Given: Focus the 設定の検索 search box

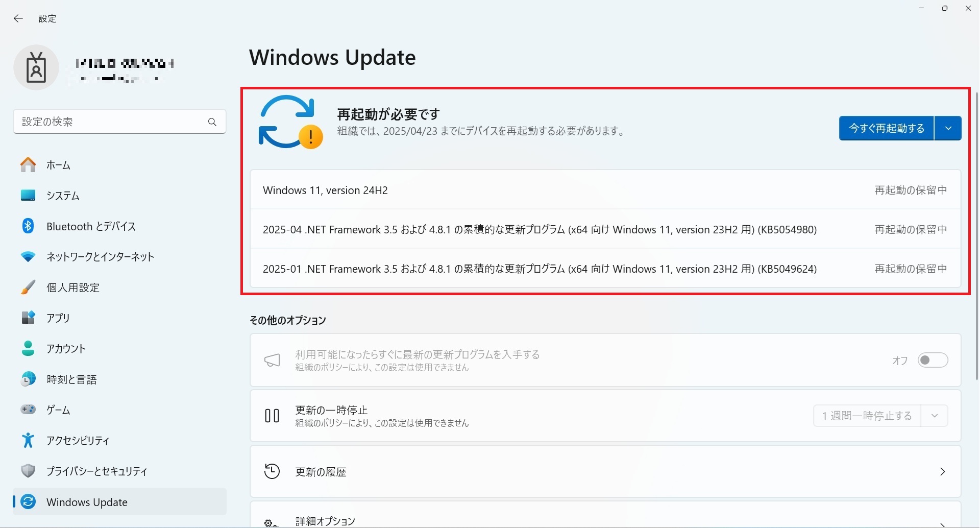Looking at the screenshot, I should point(119,122).
